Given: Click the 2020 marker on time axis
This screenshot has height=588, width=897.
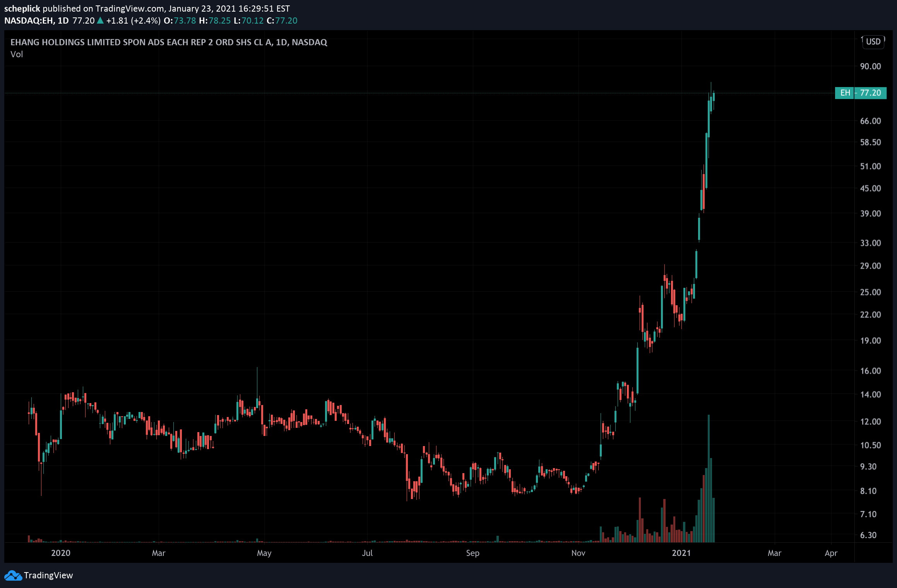Looking at the screenshot, I should (61, 553).
